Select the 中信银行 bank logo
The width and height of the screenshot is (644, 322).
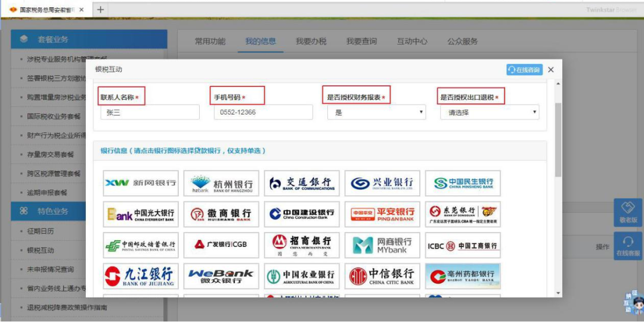point(382,276)
